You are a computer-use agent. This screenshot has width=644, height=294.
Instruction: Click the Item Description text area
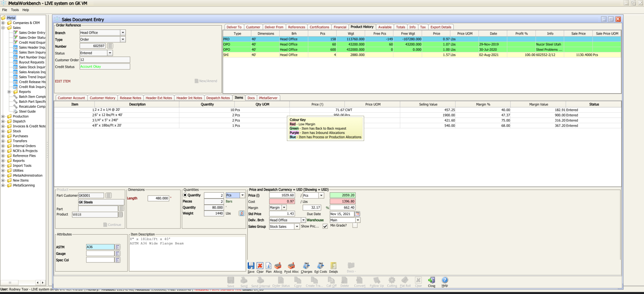tap(187, 254)
